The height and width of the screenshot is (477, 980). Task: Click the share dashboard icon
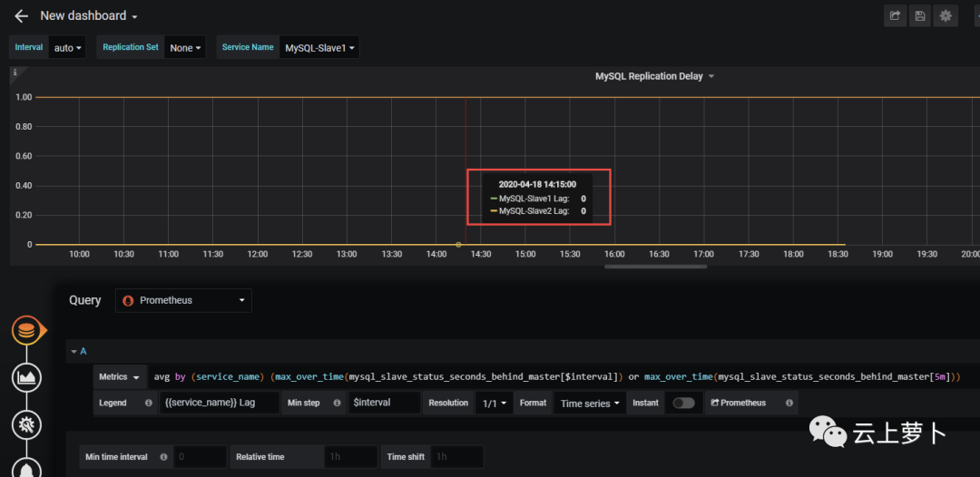tap(895, 16)
